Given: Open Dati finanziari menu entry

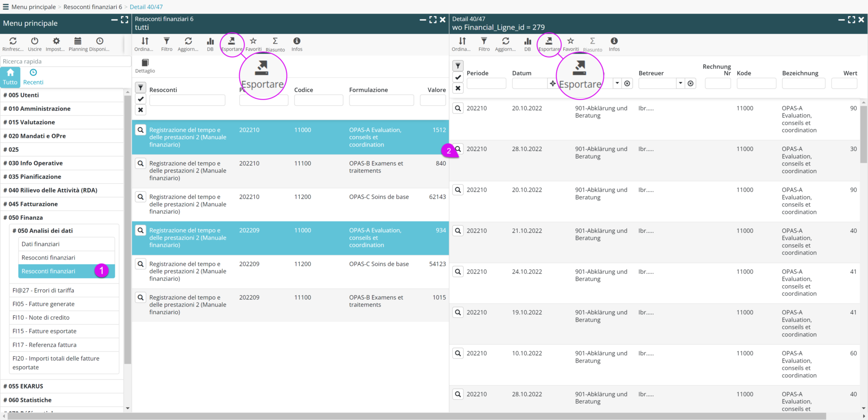Looking at the screenshot, I should (41, 244).
